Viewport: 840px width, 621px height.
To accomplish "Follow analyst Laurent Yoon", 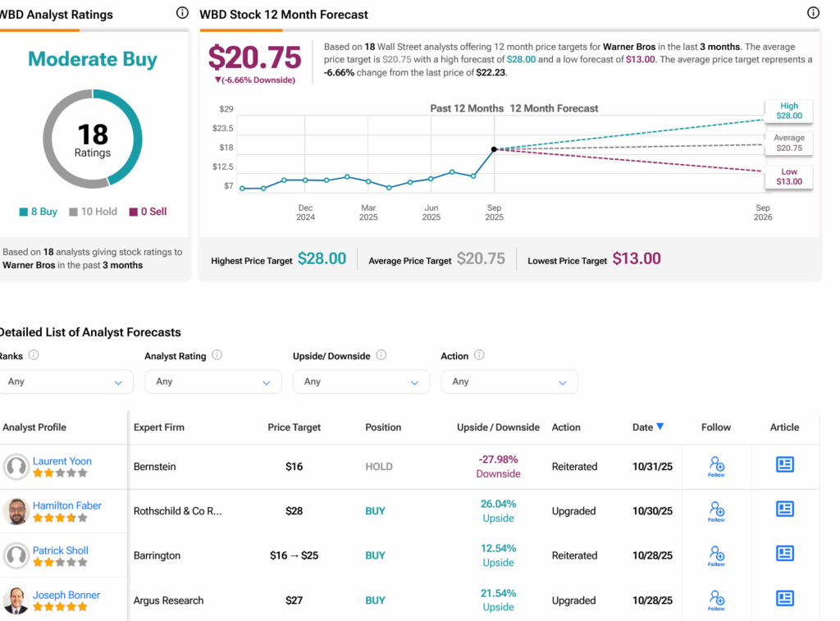I will point(716,466).
